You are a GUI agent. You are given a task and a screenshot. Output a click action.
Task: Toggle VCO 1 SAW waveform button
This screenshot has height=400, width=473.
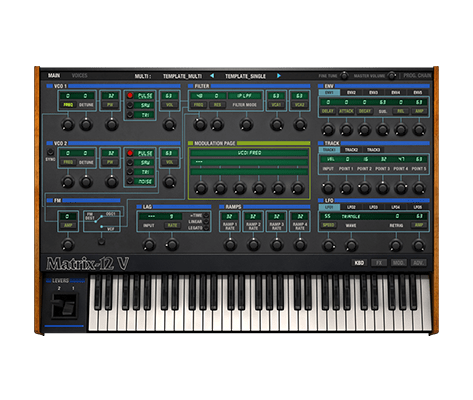(x=130, y=105)
